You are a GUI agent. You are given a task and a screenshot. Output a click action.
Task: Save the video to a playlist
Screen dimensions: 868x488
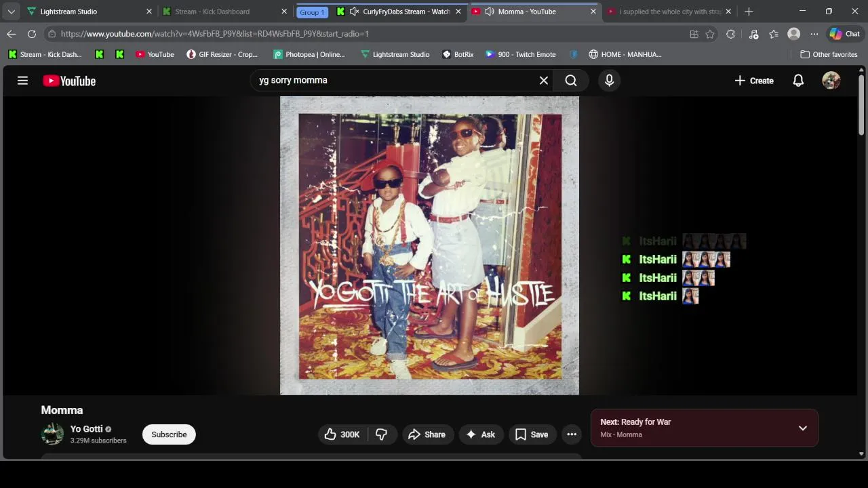(531, 434)
